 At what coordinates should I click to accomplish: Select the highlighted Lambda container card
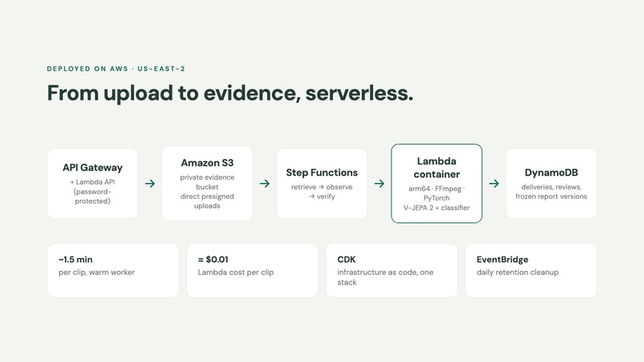[x=436, y=184]
